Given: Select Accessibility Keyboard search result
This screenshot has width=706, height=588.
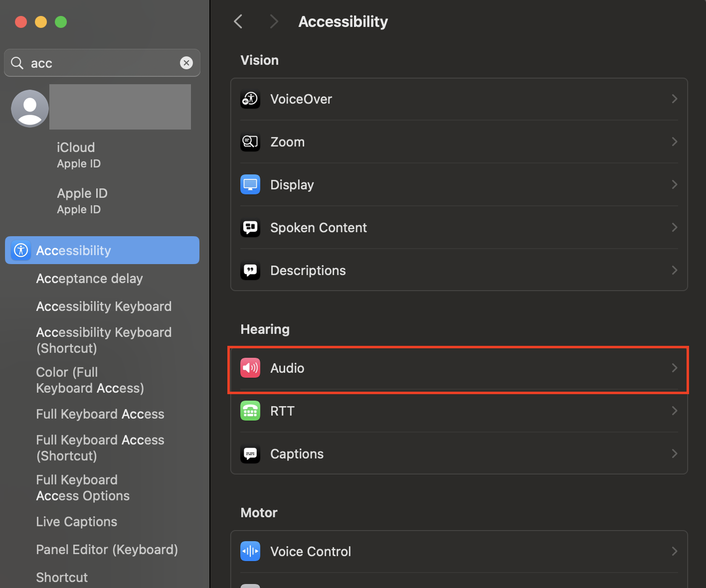Looking at the screenshot, I should [x=104, y=306].
